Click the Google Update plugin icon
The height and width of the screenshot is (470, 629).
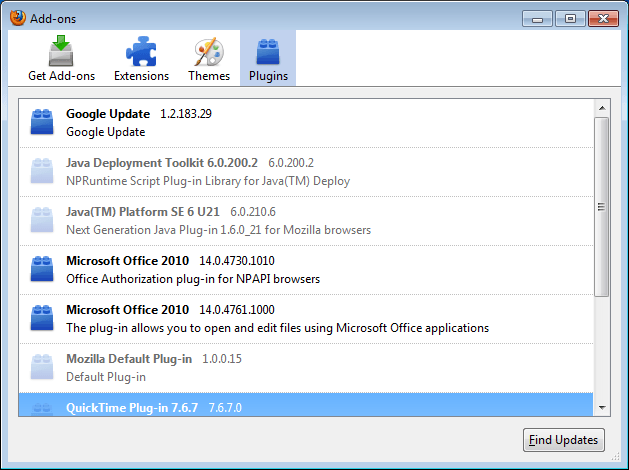pos(42,122)
